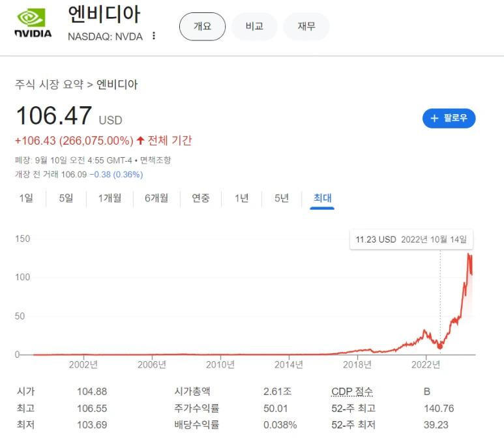
Task: Click the 시가 value 104.88
Action: coord(92,392)
